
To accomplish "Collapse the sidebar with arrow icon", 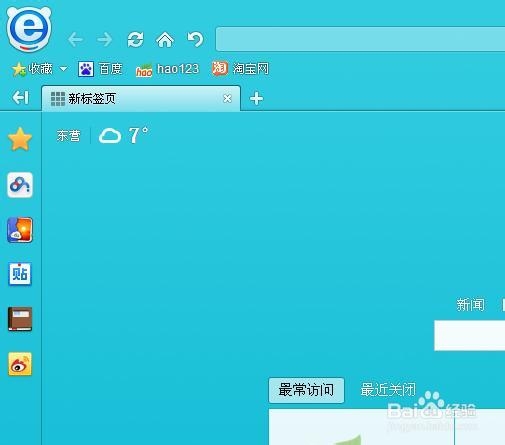I will 21,98.
